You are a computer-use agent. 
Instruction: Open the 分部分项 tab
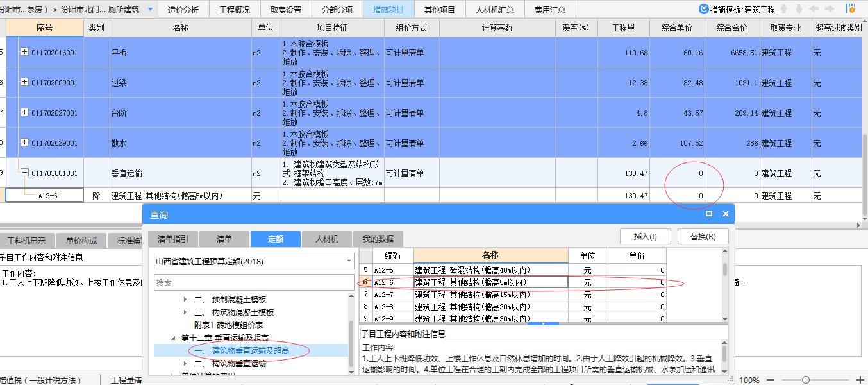pyautogui.click(x=337, y=10)
